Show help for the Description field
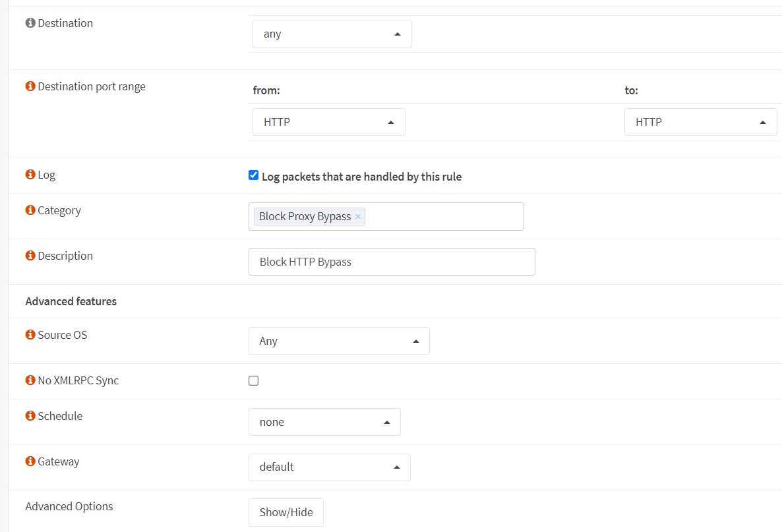Screen dimensions: 782x532 30,256
